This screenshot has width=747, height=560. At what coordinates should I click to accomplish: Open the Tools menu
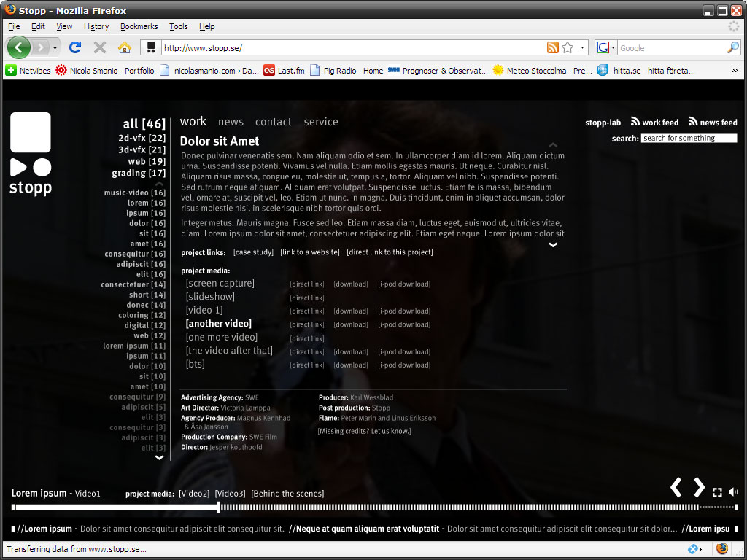tap(179, 27)
